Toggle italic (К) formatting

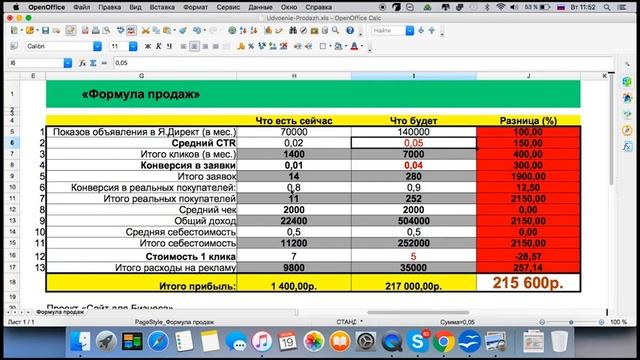[158, 46]
